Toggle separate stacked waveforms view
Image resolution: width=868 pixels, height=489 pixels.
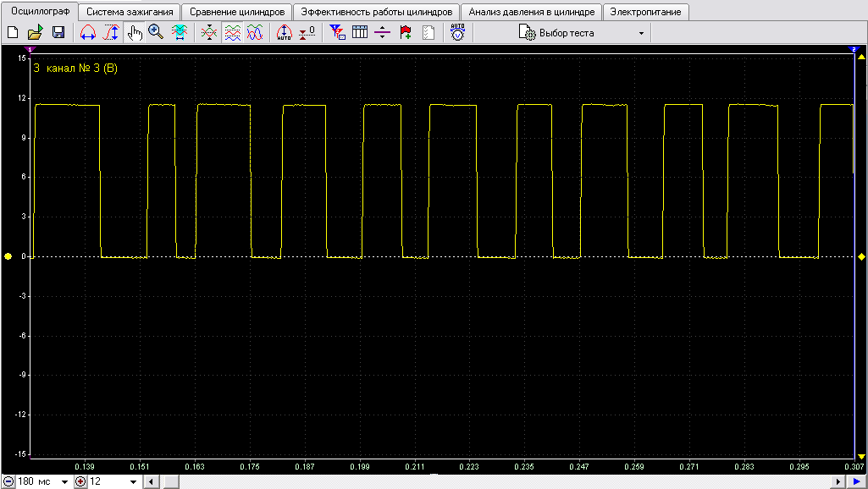pos(233,33)
